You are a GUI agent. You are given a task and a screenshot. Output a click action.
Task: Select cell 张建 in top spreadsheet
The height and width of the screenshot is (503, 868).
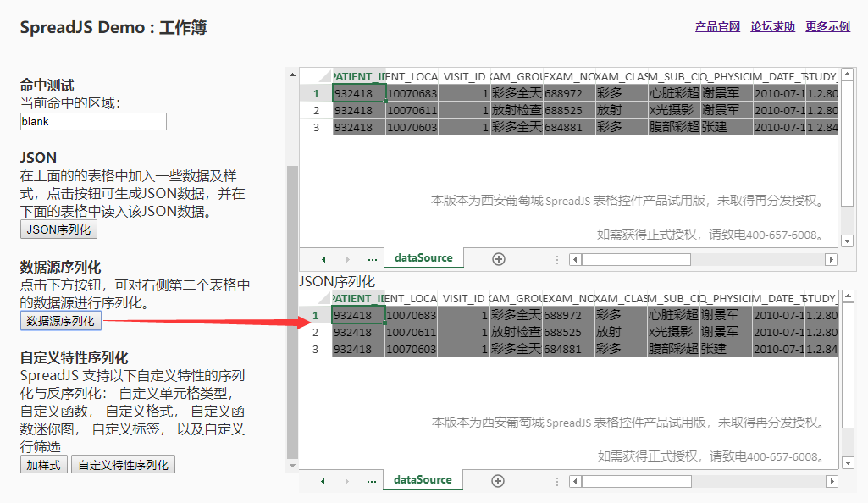point(727,127)
